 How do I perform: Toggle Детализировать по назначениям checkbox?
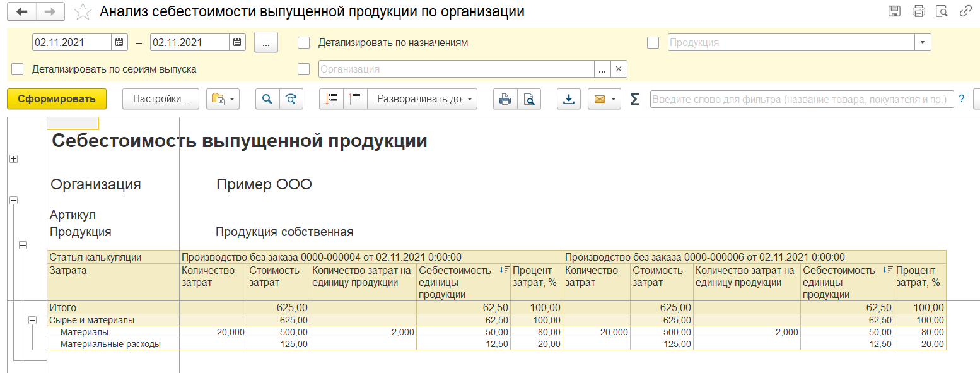click(x=304, y=43)
